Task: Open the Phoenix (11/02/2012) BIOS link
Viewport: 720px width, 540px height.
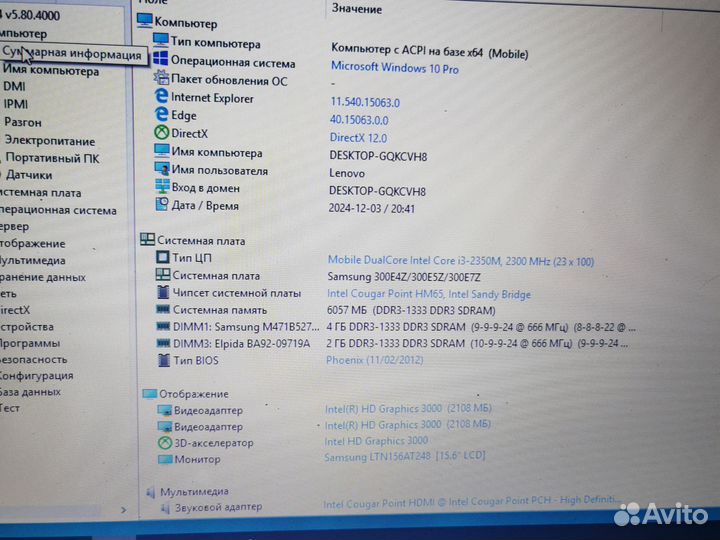Action: [x=375, y=360]
